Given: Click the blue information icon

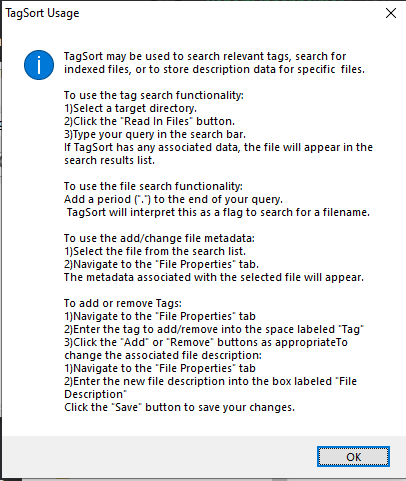Looking at the screenshot, I should (39, 65).
